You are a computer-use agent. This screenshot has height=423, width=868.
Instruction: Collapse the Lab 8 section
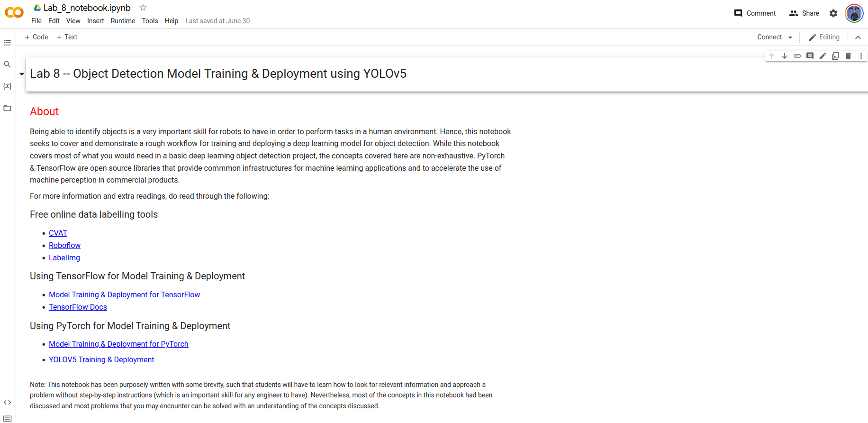(22, 74)
